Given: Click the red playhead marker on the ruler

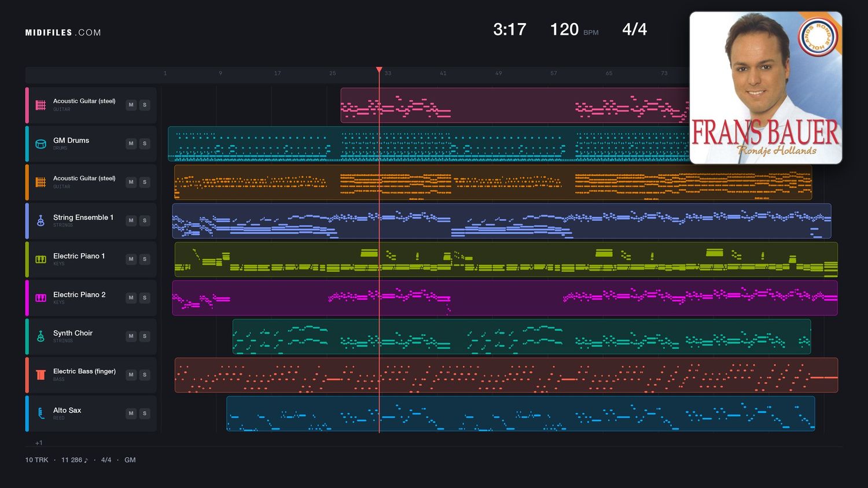Looking at the screenshot, I should click(x=379, y=70).
